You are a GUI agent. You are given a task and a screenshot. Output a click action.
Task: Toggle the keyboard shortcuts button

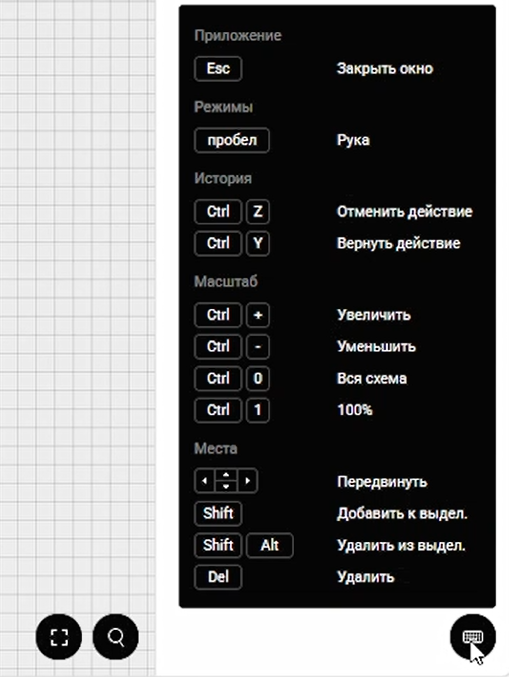pos(473,636)
